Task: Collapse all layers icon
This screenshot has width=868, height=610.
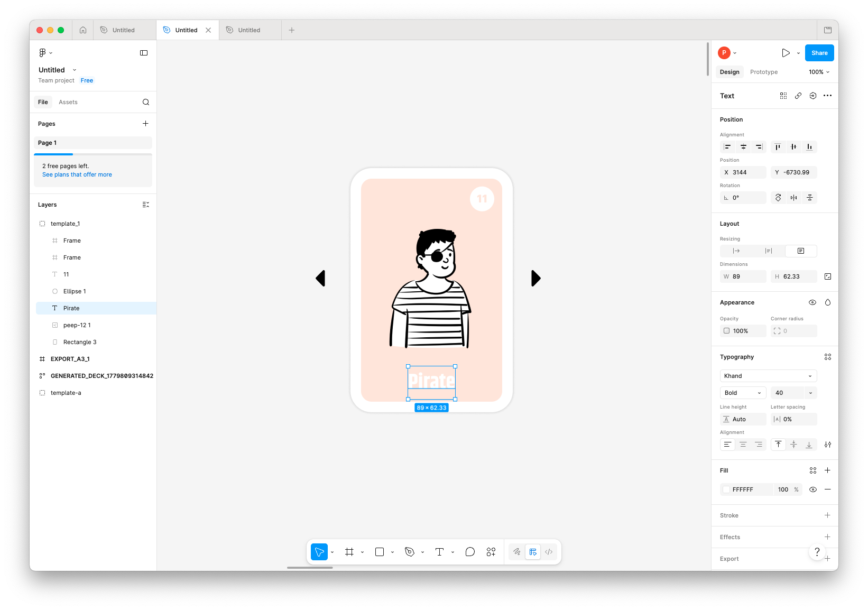Action: pos(146,205)
